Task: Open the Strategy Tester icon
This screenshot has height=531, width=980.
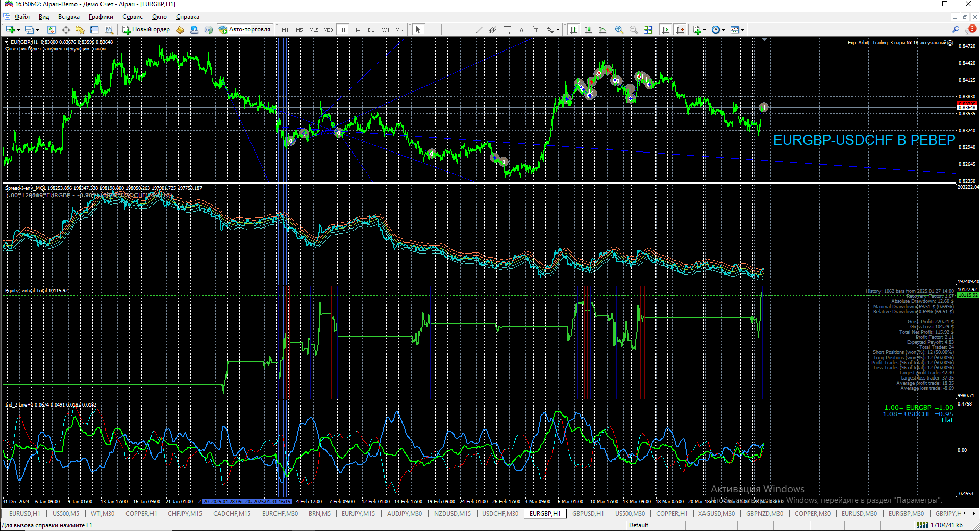Action: click(109, 30)
